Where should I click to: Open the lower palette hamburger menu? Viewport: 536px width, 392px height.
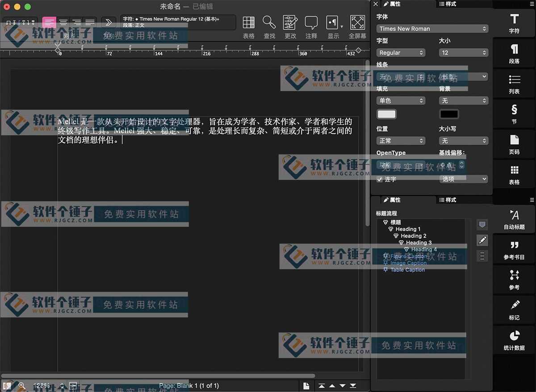click(532, 200)
